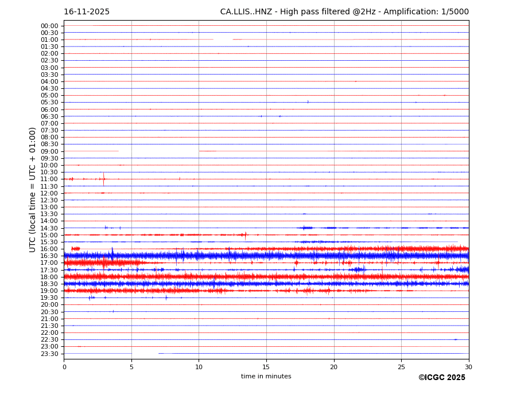
Task: Click the date label 16-11-2025
Action: (87, 12)
